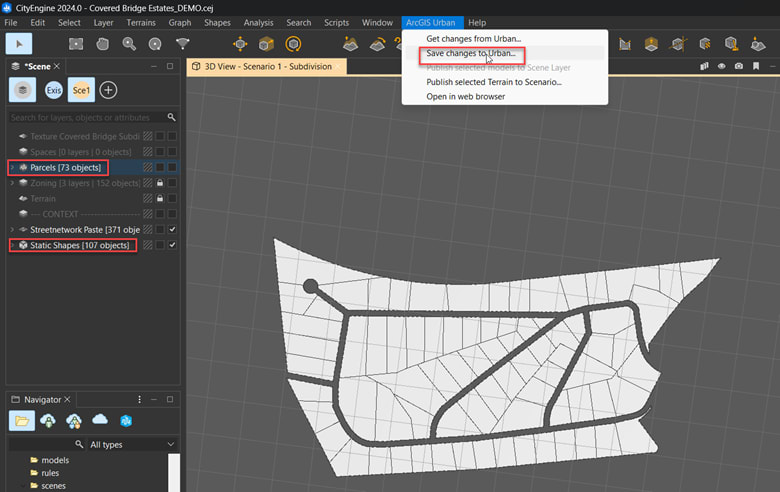This screenshot has height=492, width=780.
Task: Toggle the lock checkbox of Streetnetwork Paste layer
Action: tap(160, 229)
